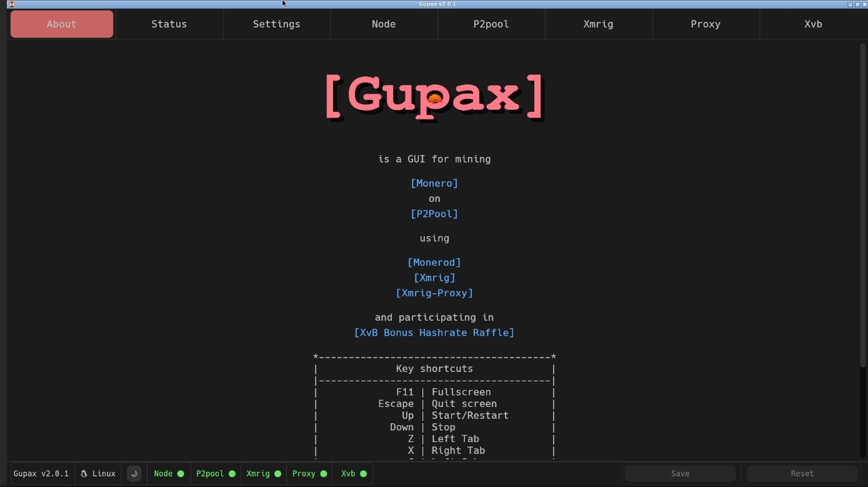The width and height of the screenshot is (868, 487).
Task: Click the 'Up | Start/Restart' shortcut row
Action: [434, 416]
